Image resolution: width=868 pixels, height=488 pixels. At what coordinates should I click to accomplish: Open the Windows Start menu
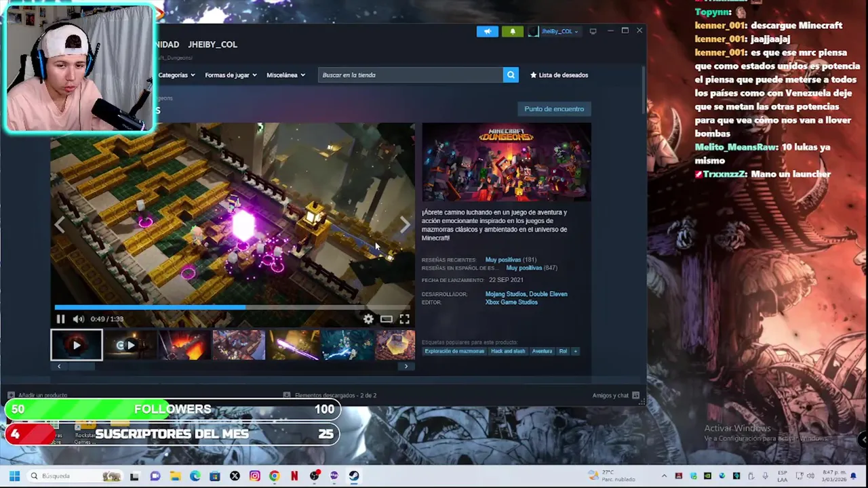[14, 476]
